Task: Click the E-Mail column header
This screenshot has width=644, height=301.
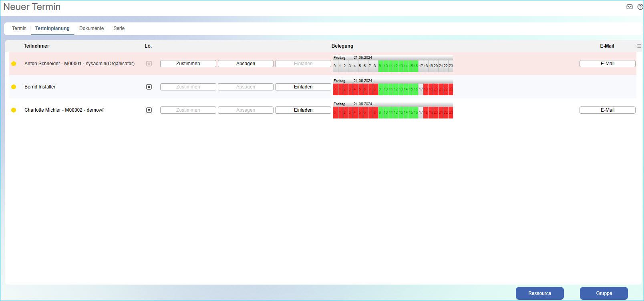Action: (607, 46)
